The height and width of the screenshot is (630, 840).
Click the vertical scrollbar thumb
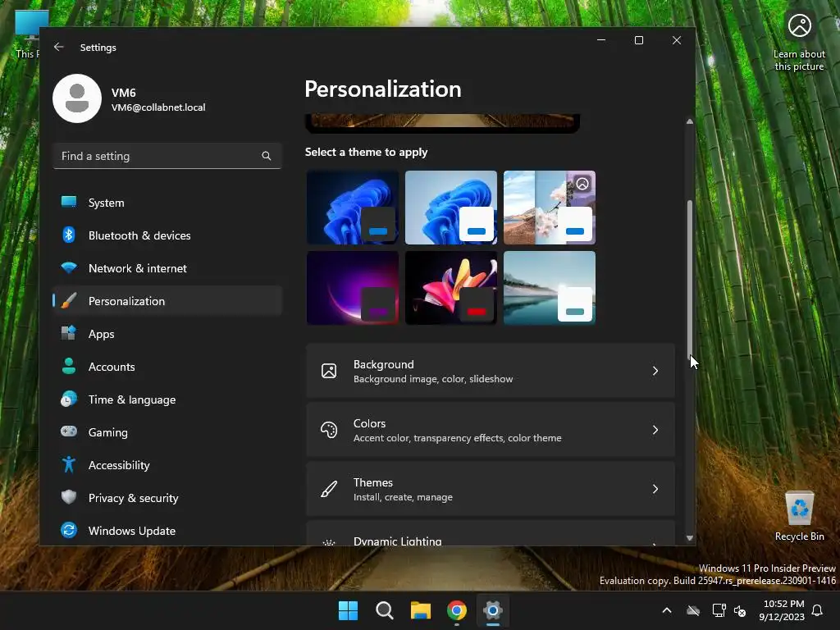point(689,280)
